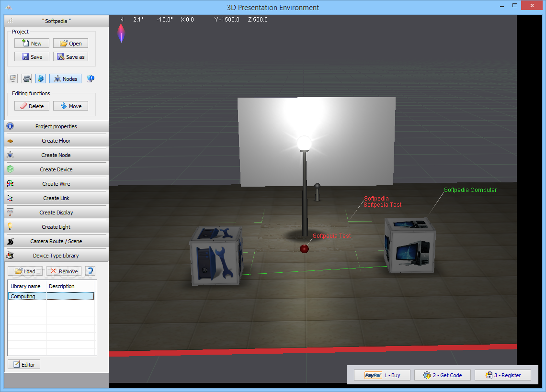Click the question mark help button beside Remove
This screenshot has height=392, width=546.
[90, 271]
